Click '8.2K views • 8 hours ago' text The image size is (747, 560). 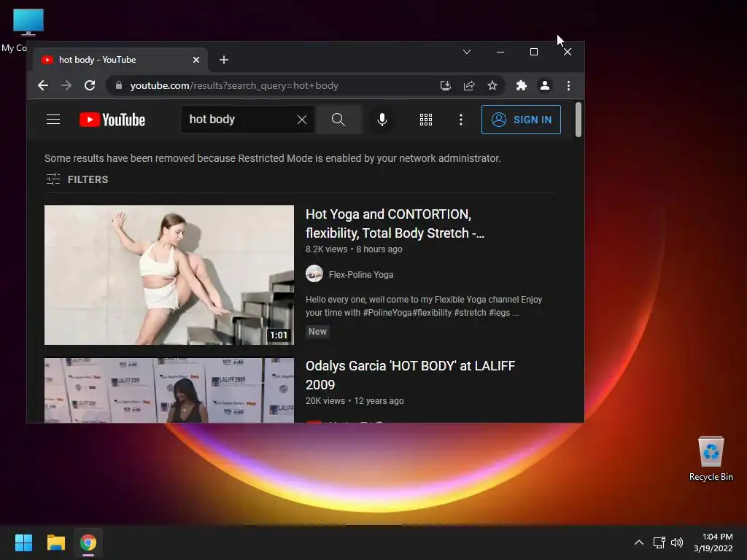(354, 249)
